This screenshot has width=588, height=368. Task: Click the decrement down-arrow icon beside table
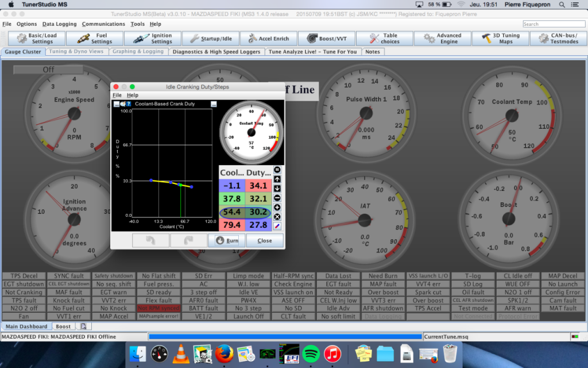pyautogui.click(x=277, y=189)
